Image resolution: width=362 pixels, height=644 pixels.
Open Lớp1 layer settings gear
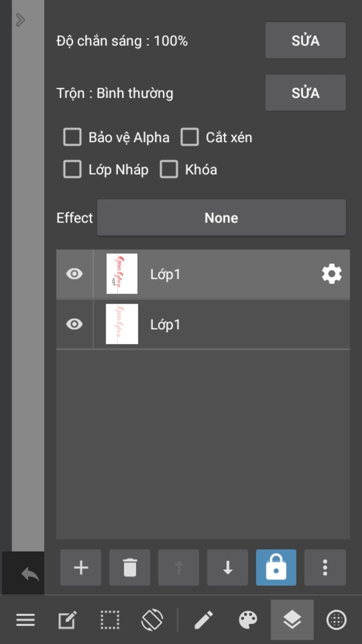(x=332, y=274)
